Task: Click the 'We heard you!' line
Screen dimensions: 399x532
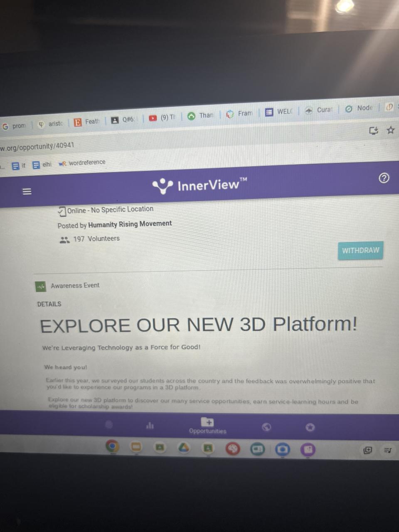Action: [66, 367]
